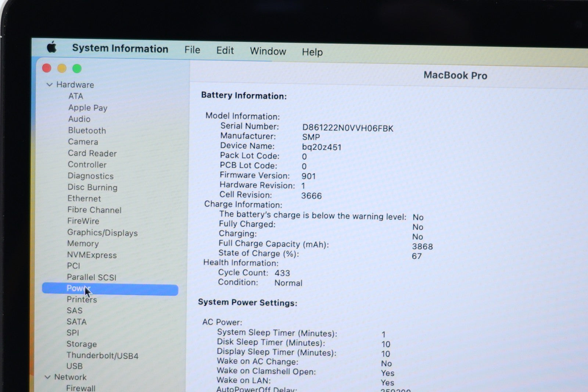The image size is (588, 392).
Task: Select Memory in the hardware list
Action: pyautogui.click(x=83, y=244)
